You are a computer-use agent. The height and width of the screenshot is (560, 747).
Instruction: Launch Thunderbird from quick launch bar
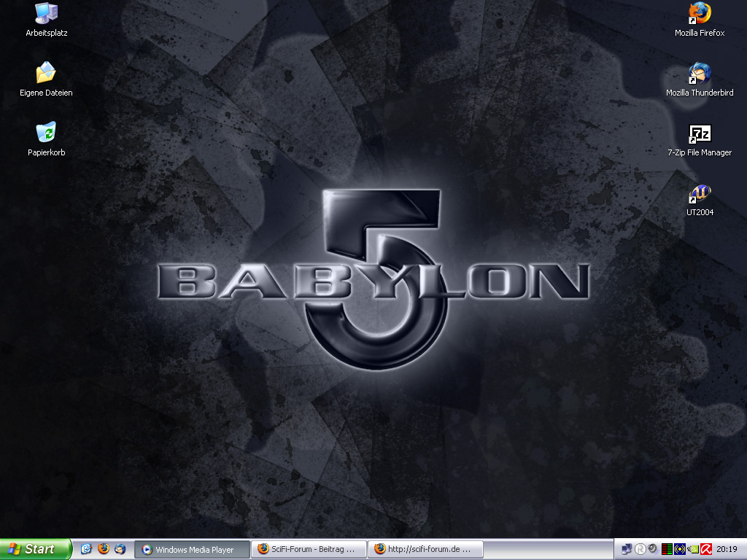[120, 549]
